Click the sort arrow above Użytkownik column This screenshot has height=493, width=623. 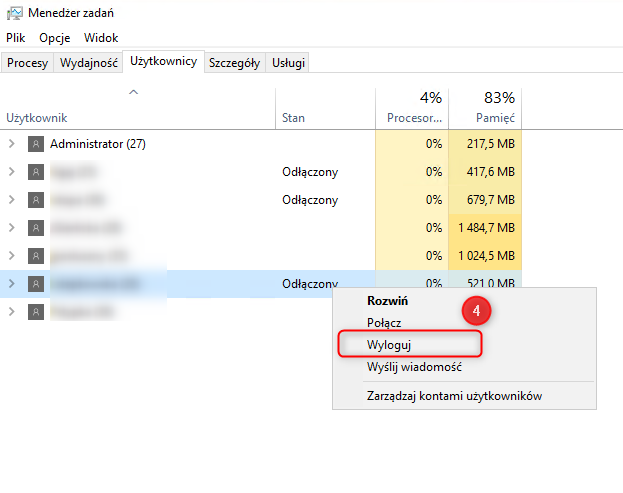pyautogui.click(x=134, y=92)
